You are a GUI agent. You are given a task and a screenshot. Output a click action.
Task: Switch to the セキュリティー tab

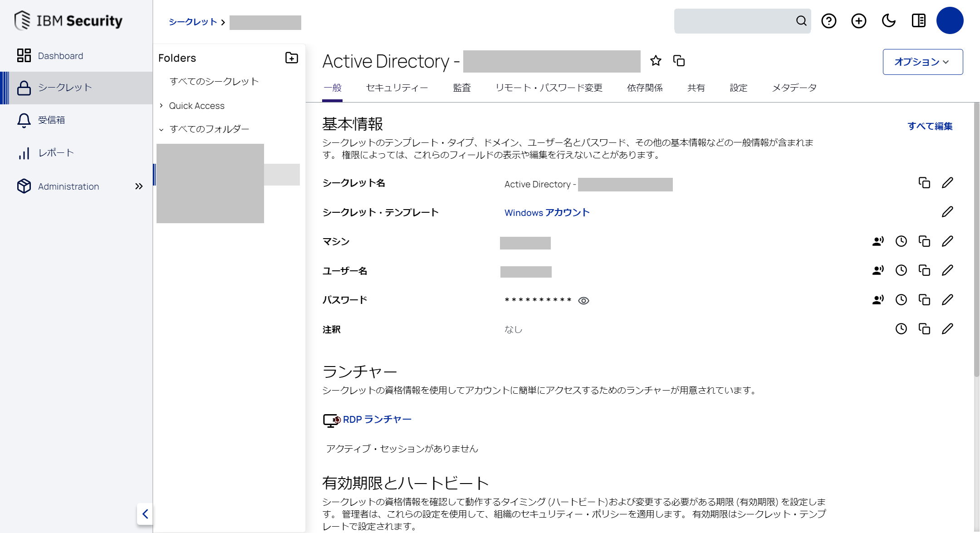tap(397, 88)
